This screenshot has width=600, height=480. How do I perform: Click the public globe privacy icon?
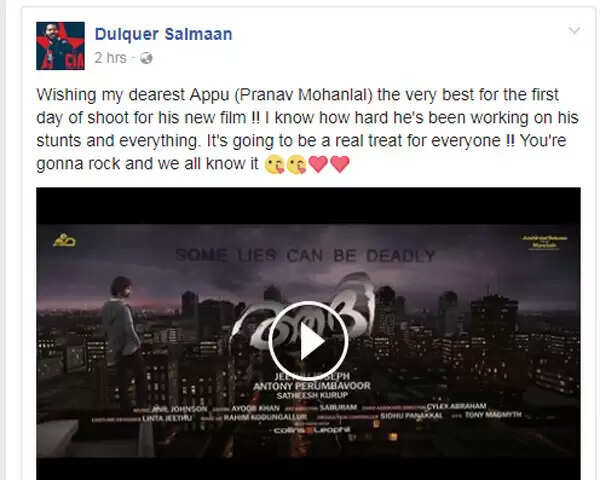pos(146,59)
